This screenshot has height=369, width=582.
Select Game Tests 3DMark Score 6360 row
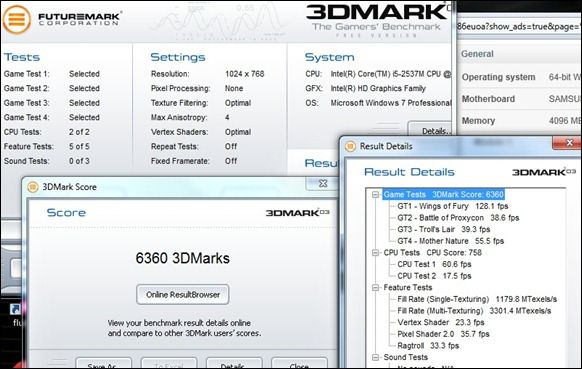point(444,195)
